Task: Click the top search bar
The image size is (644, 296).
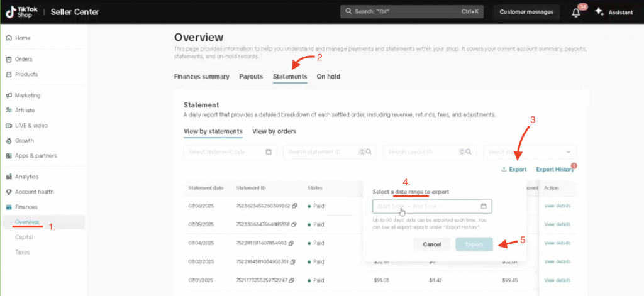Action: [x=413, y=12]
